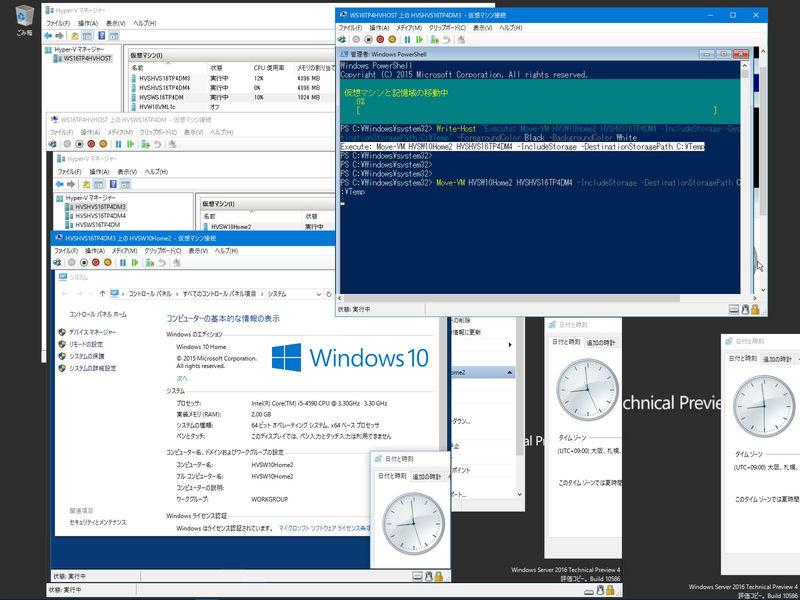Turn off VM in WS16TP4HVHOST 上の HVSHVS16TP4DM3 toolbar
This screenshot has height=600, width=800.
pyautogui.click(x=368, y=40)
